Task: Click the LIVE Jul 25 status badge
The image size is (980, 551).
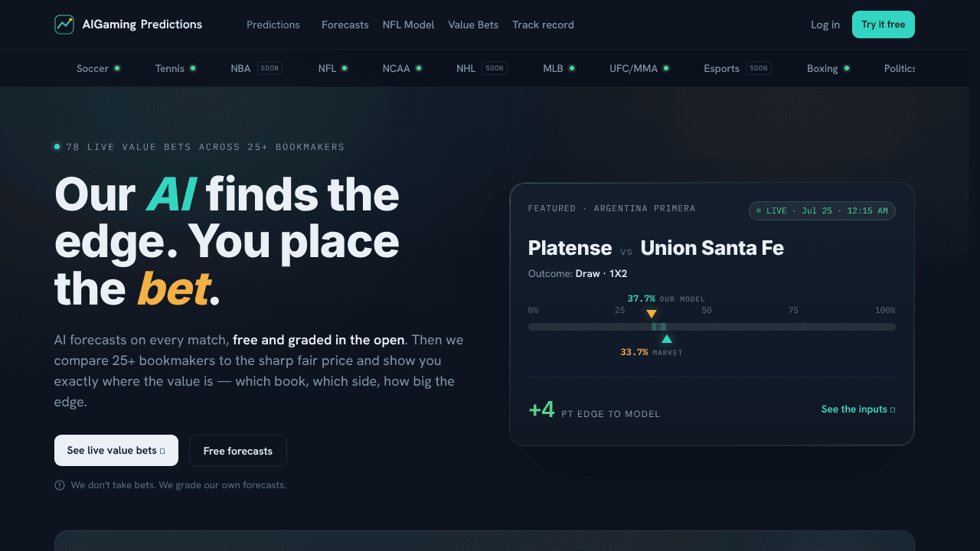Action: click(x=822, y=210)
